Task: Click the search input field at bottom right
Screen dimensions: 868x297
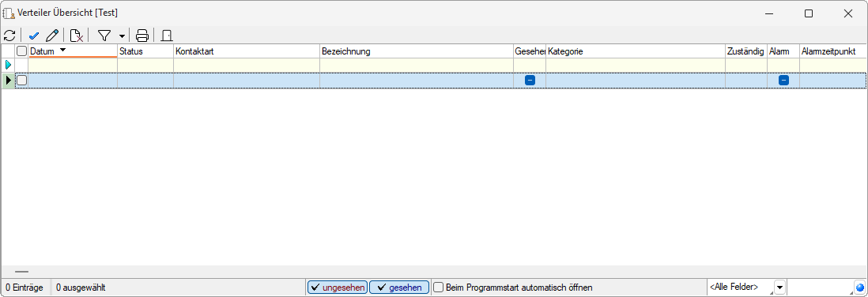Action: click(x=821, y=288)
